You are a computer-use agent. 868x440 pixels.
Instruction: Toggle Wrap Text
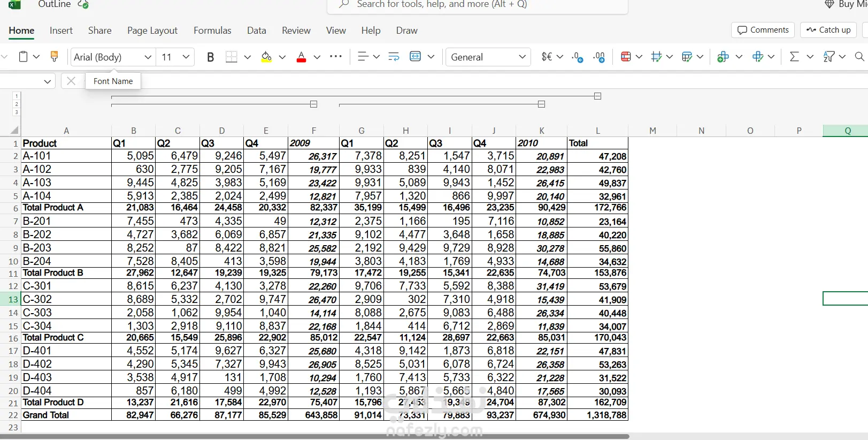coord(394,57)
